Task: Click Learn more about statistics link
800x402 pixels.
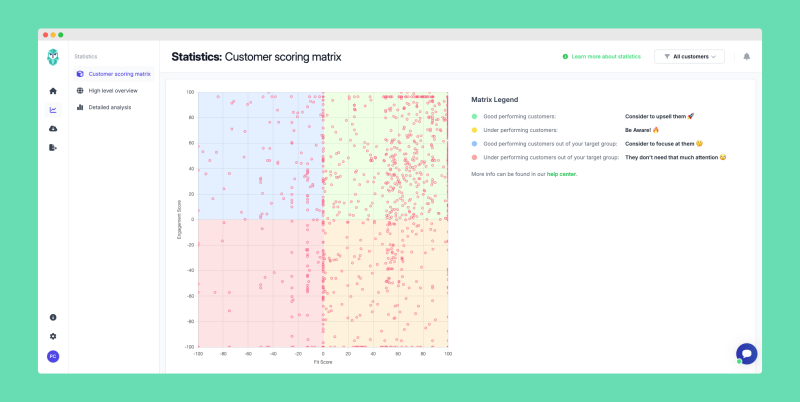Action: click(605, 57)
